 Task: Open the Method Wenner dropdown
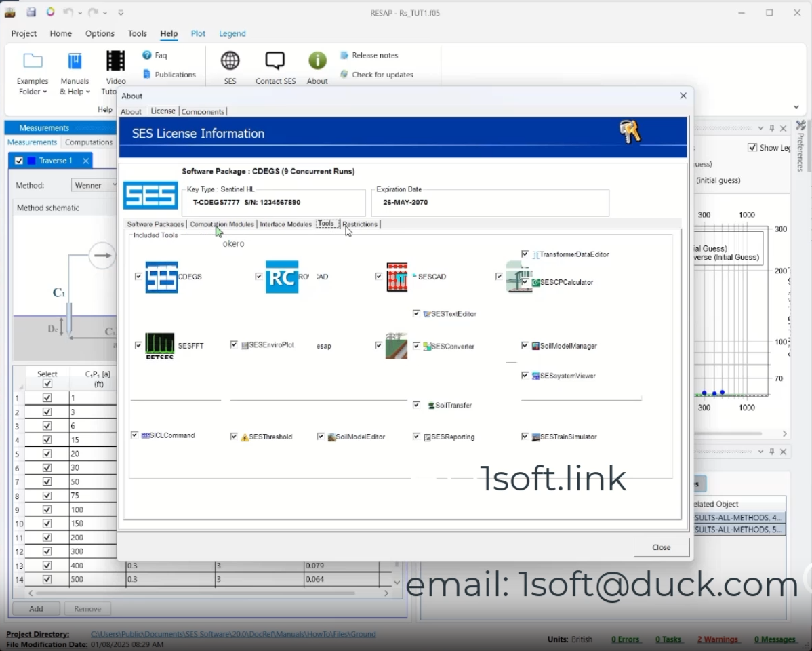(x=94, y=185)
